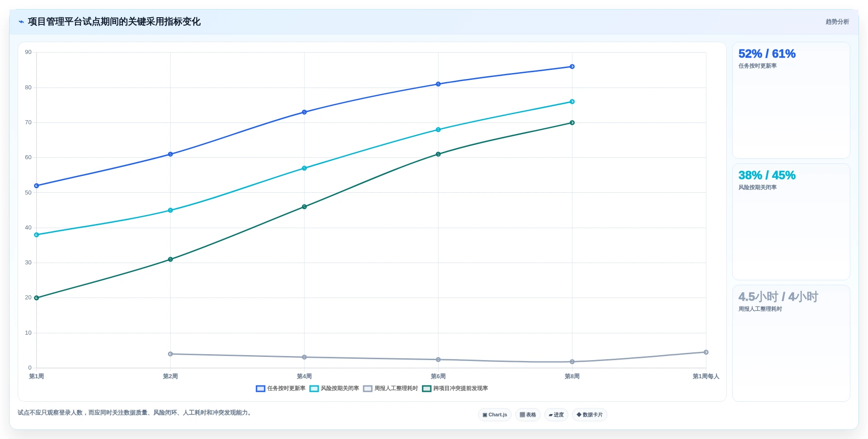This screenshot has height=439, width=868.
Task: Click the 50 y-axis tick label
Action: coord(28,193)
